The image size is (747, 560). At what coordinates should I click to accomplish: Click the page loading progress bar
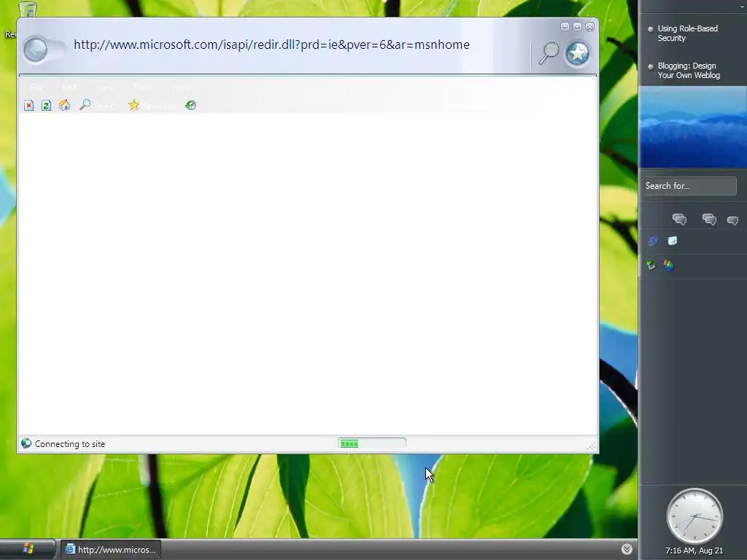click(x=372, y=443)
